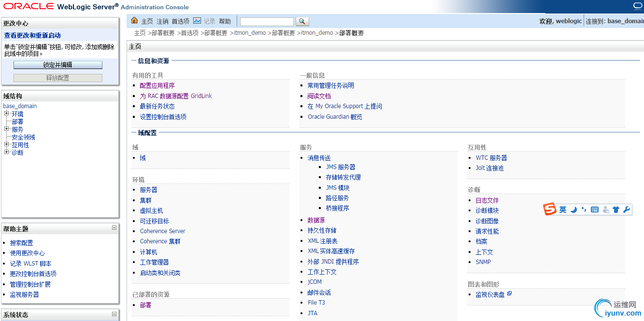The width and height of the screenshot is (644, 321).
Task: Open 帮助 from top toolbar
Action: (225, 21)
